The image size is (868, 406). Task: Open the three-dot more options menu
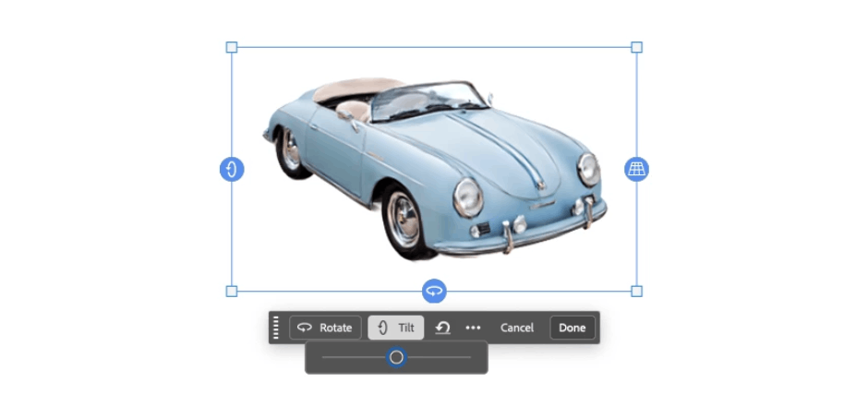point(474,328)
